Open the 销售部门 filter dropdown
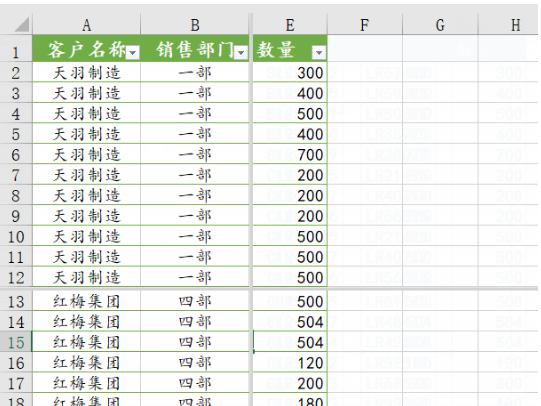541x406 pixels. tap(241, 53)
